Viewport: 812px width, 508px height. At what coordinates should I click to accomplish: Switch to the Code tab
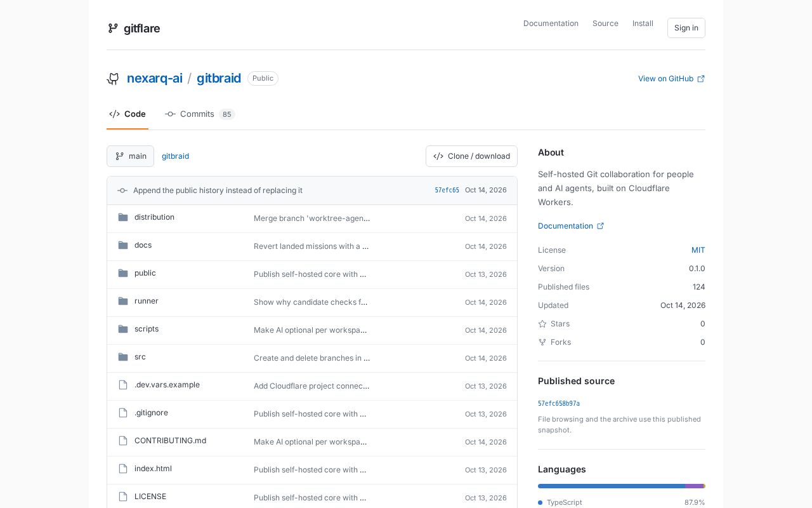pos(128,114)
